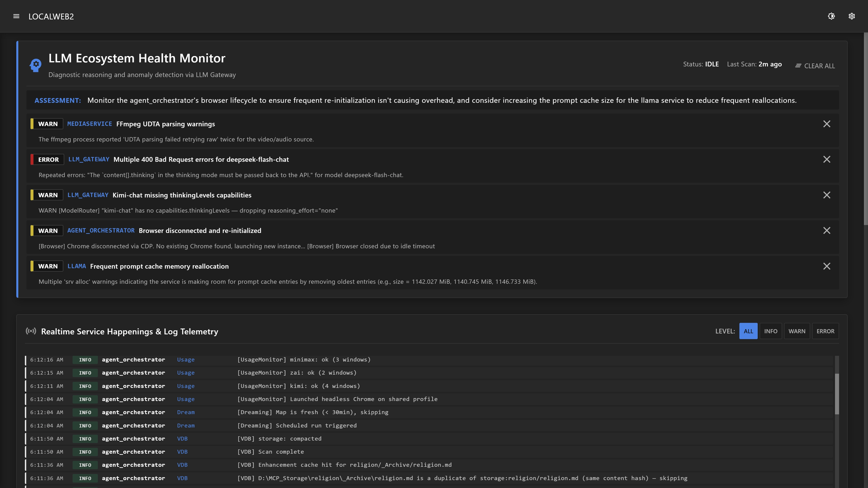Select the ALL log level filter
This screenshot has width=868, height=488.
click(x=748, y=331)
